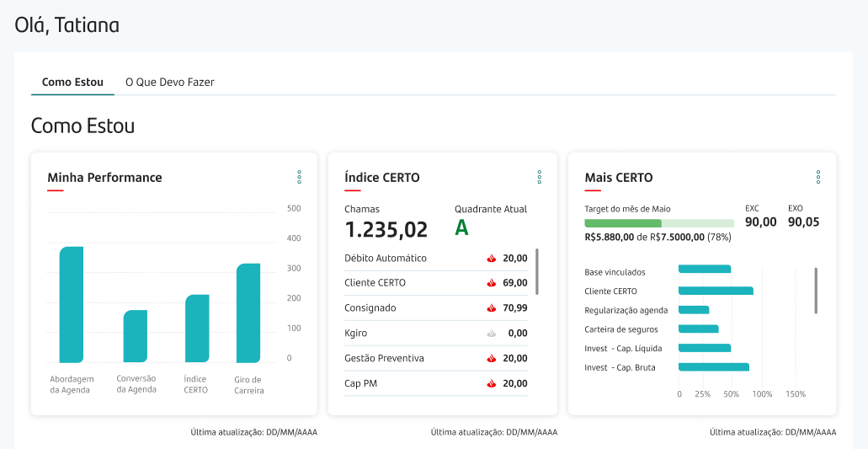The image size is (868, 449).
Task: Click the Conversão da Agenda bar
Action: pyautogui.click(x=135, y=336)
